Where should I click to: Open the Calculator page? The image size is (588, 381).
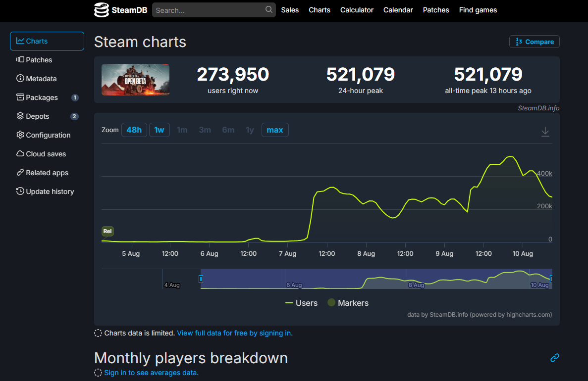click(x=357, y=10)
